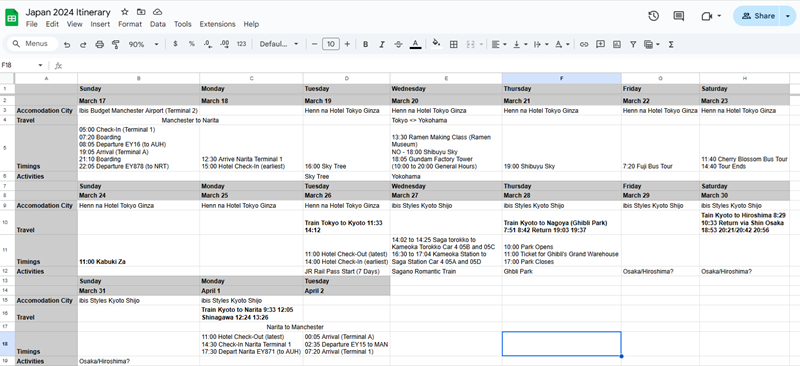This screenshot has width=800, height=366.
Task: Open the Edit menu
Action: point(52,24)
